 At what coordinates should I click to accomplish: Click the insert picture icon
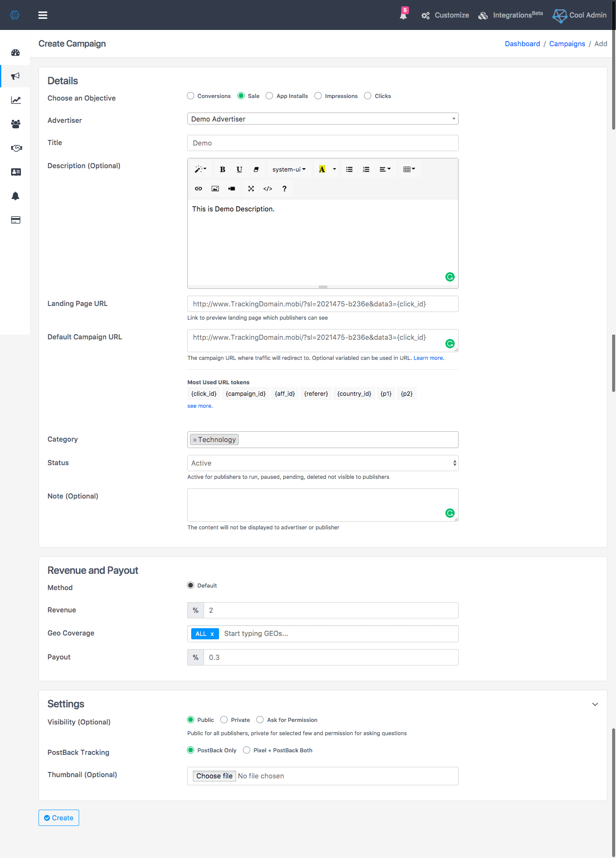pos(215,189)
